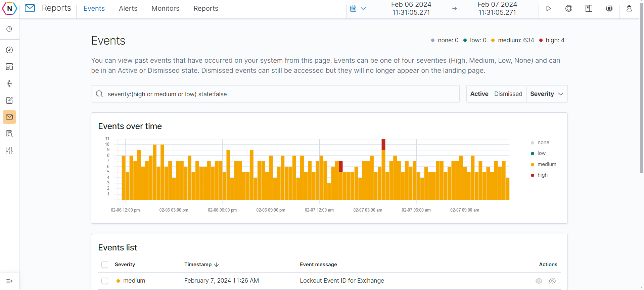
Task: Click the events search query field
Action: coord(275,94)
